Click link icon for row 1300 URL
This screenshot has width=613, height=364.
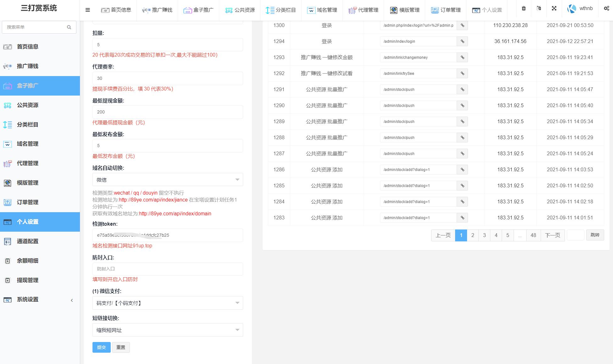point(462,25)
